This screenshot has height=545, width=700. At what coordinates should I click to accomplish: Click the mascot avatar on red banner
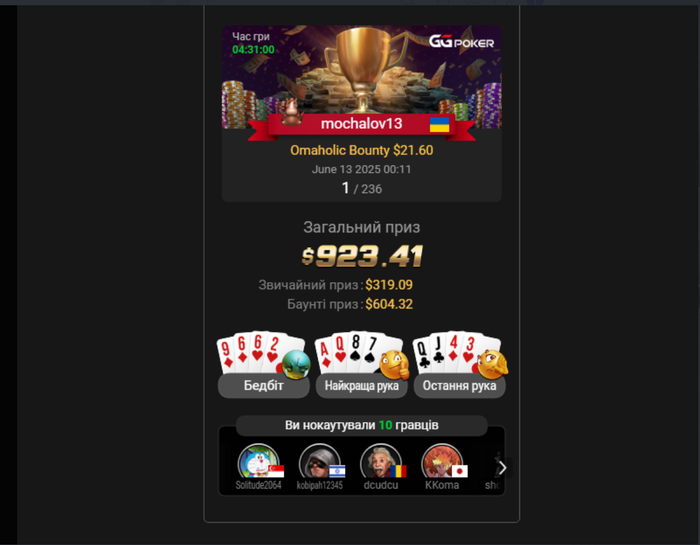[x=292, y=112]
